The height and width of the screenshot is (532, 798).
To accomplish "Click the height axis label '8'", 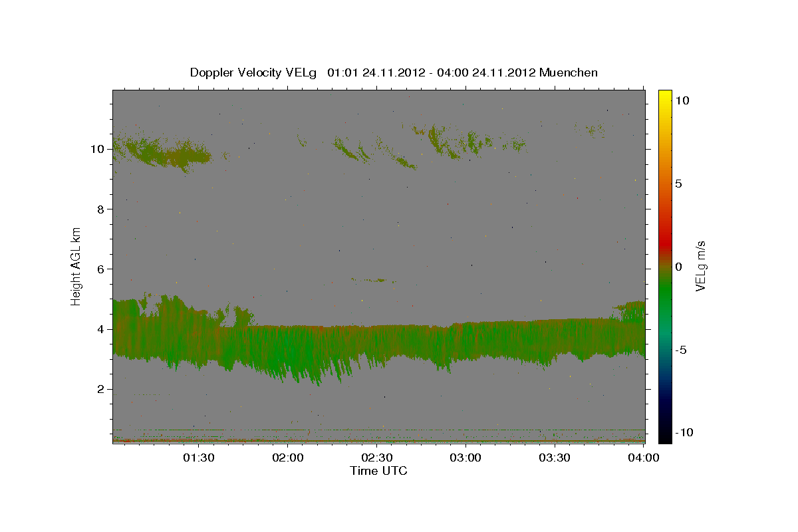I will (x=101, y=209).
